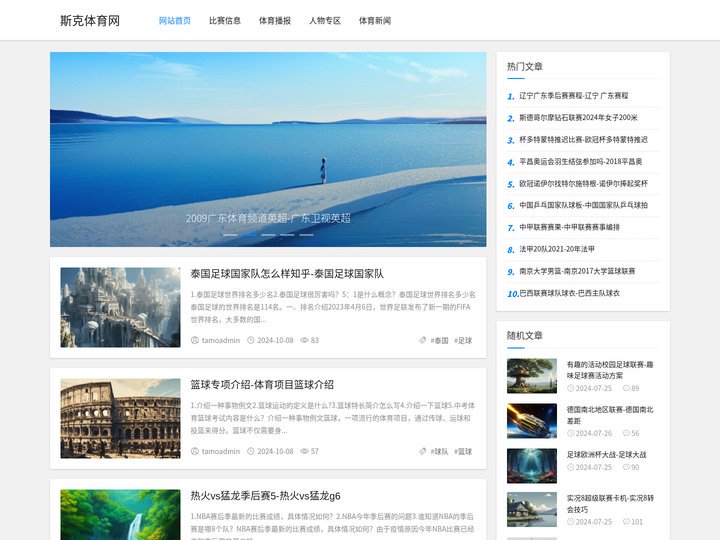Switch to 体育新闻 menu item
The height and width of the screenshot is (540, 720).
375,21
